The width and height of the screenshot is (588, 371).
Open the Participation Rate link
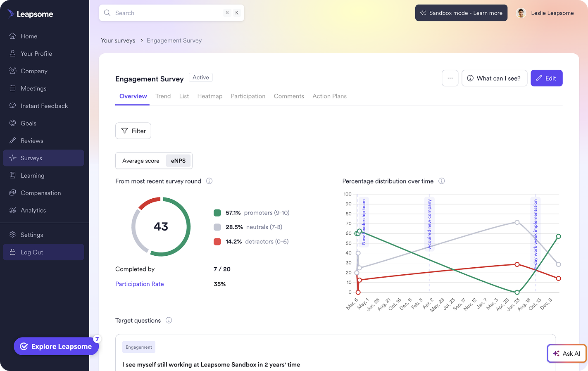[x=139, y=284]
